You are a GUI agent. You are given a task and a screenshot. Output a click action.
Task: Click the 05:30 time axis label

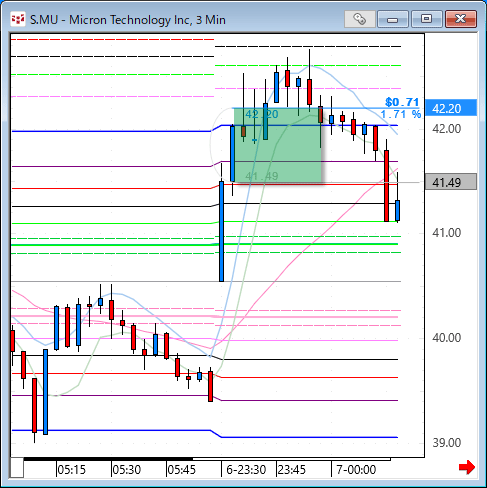(x=126, y=470)
